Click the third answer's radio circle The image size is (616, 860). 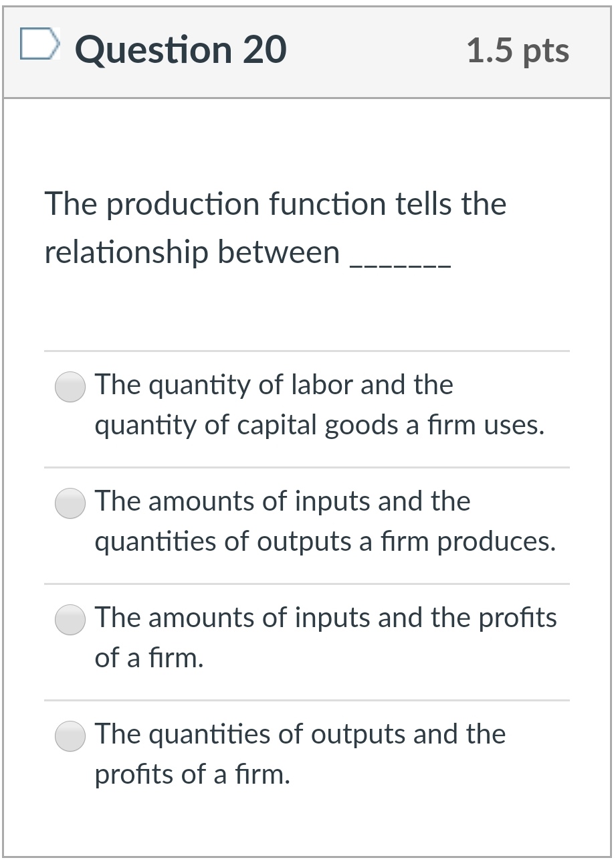coord(70,620)
